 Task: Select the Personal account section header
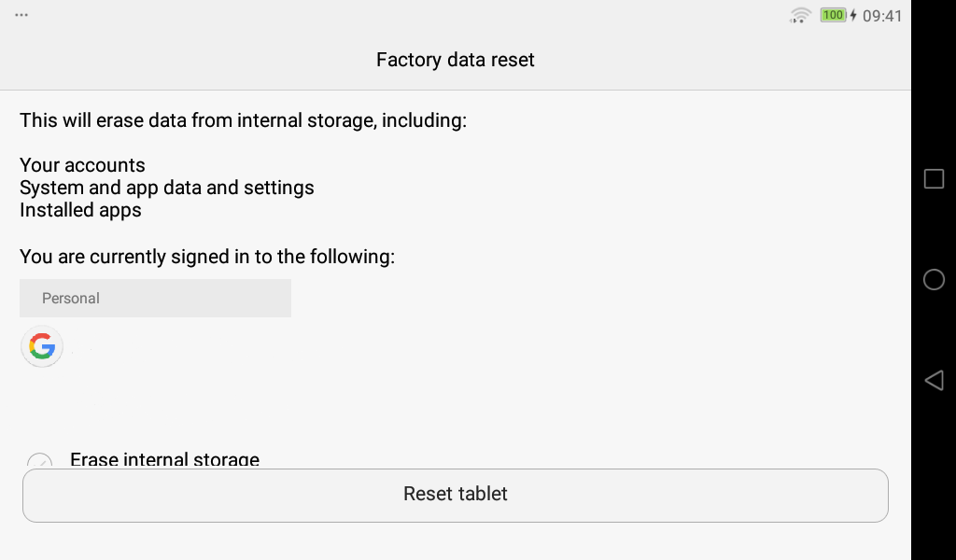pos(155,299)
